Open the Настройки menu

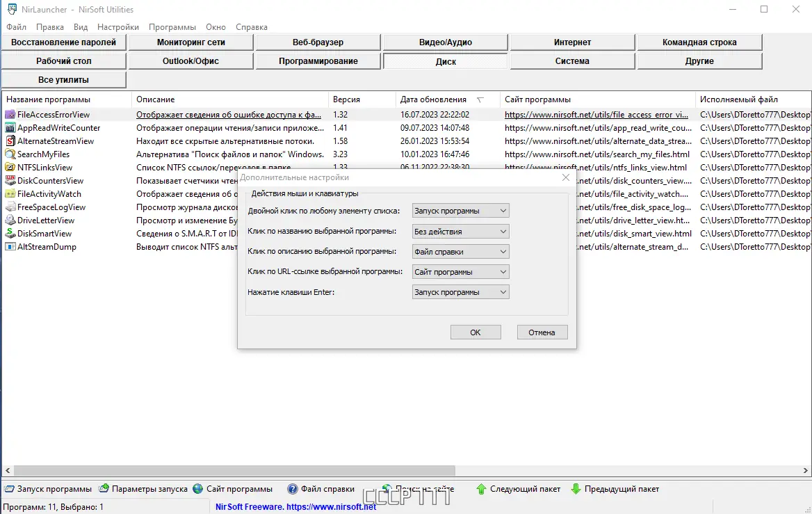pos(118,27)
